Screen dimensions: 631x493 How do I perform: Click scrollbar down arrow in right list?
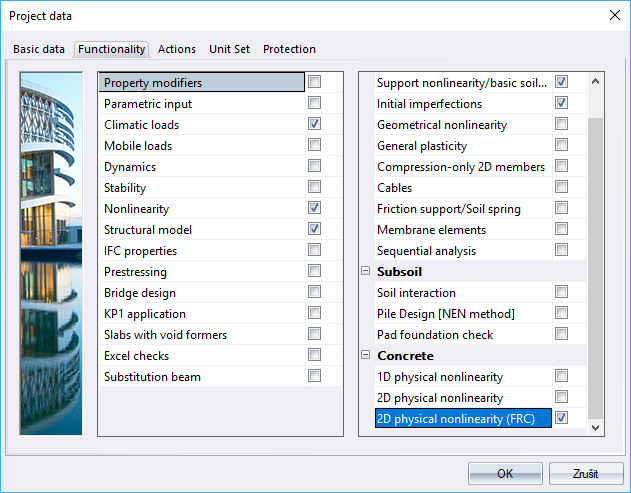[596, 427]
